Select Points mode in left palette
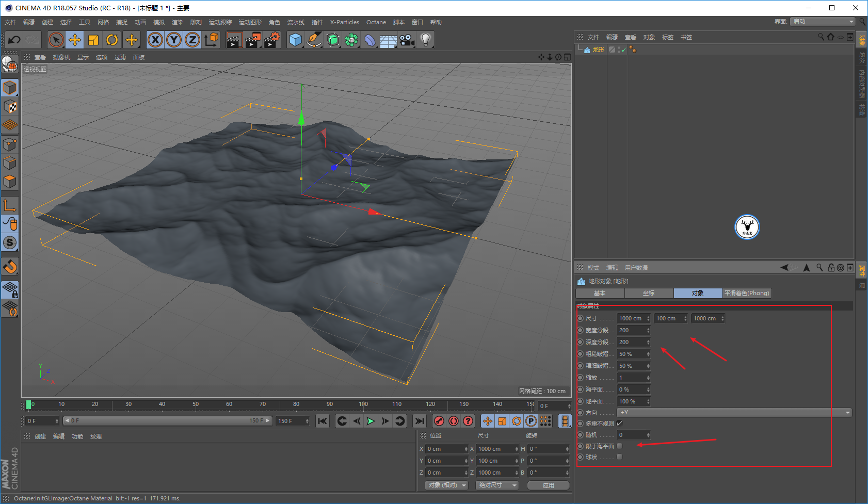 tap(10, 144)
